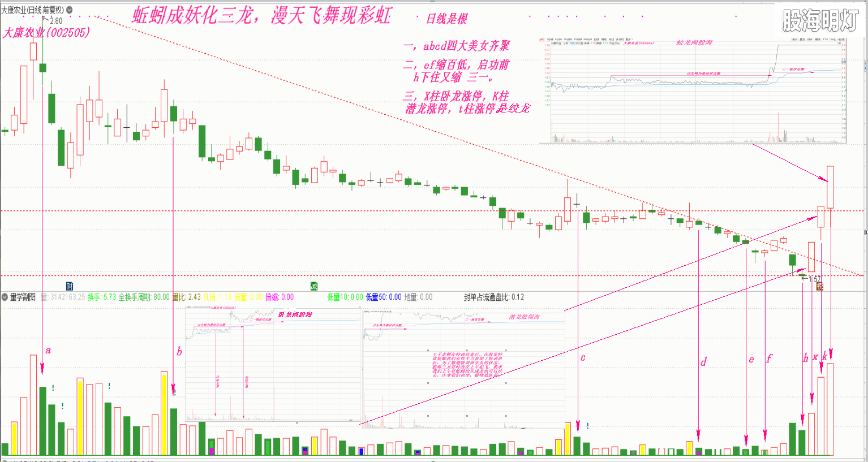Open the 蛟龙闹股海 intraday chart thumbnail
Viewport: 868px width, 462px height.
[693, 90]
